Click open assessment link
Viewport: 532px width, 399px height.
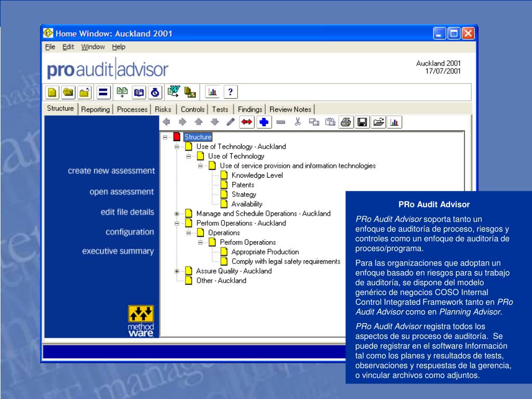click(122, 192)
